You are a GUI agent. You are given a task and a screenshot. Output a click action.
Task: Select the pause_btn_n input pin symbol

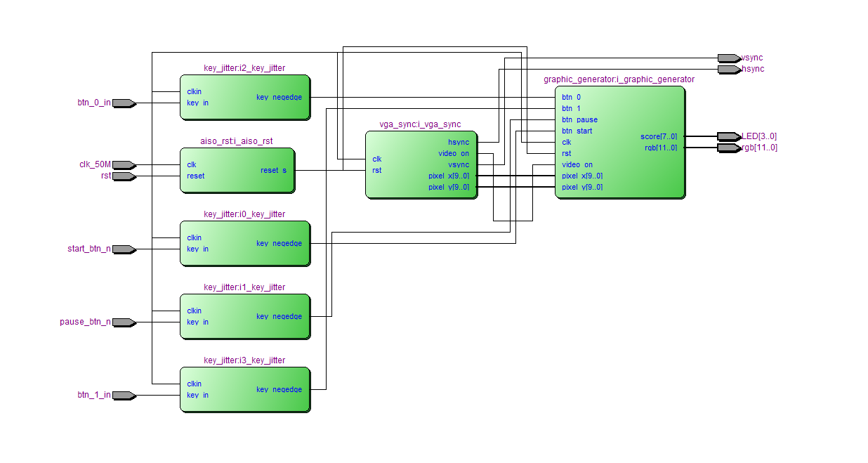[124, 322]
